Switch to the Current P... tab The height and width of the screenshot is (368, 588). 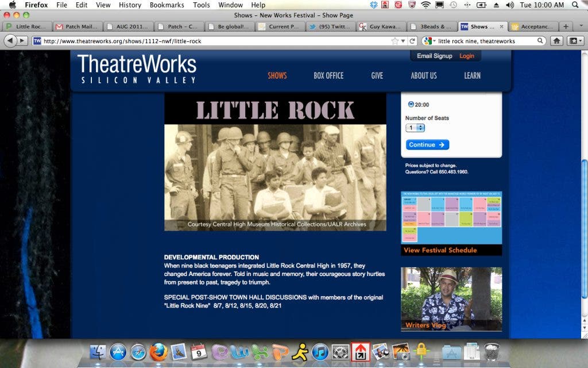(280, 26)
